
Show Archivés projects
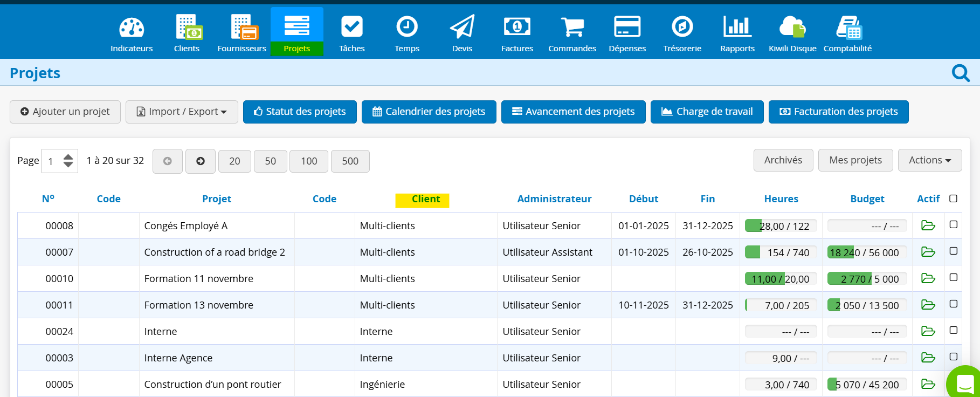(x=783, y=160)
